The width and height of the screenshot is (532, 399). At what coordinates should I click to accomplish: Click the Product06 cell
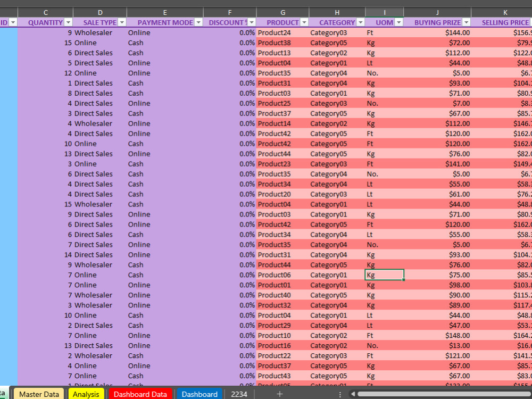282,275
